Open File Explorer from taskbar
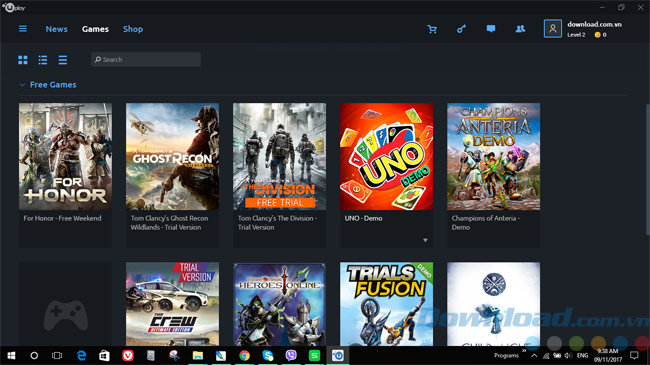Screen dimensions: 650x365 click(198, 355)
